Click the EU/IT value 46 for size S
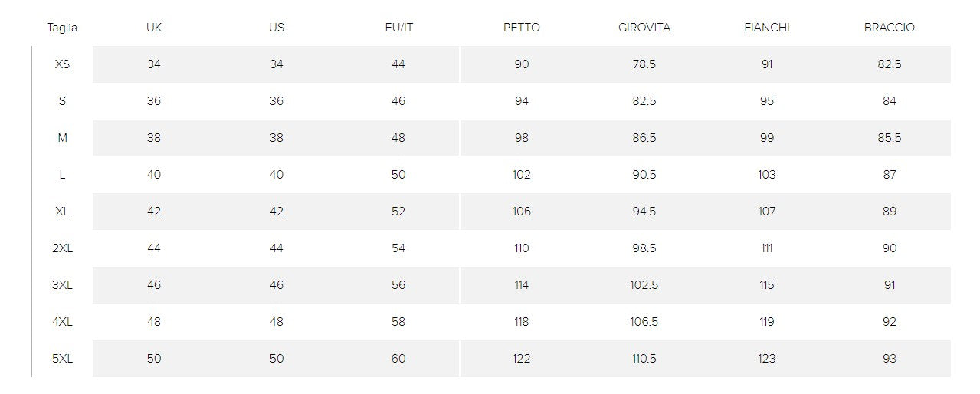Viewport: 980px width, 394px height. point(398,101)
